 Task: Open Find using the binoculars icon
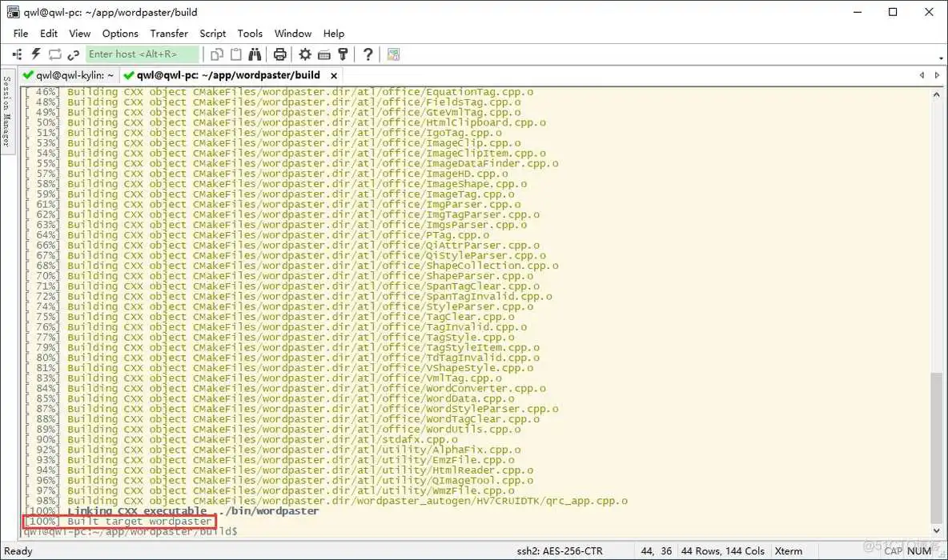[x=255, y=54]
